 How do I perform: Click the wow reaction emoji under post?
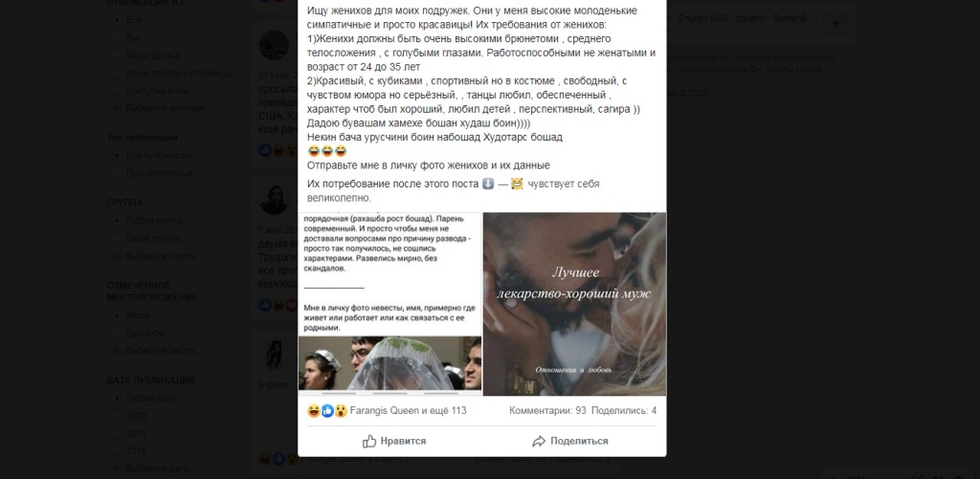pos(341,411)
